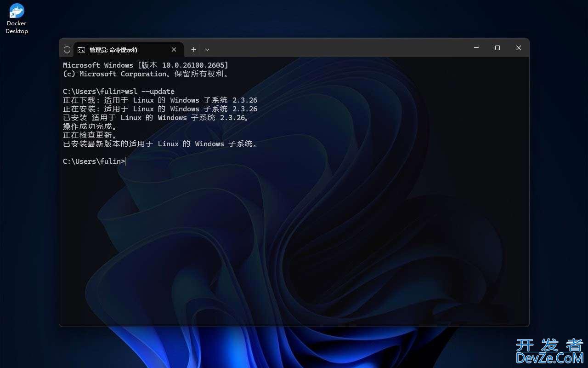Screen dimensions: 588x368
Task: Open a new tab with the plus button
Action: pos(194,50)
